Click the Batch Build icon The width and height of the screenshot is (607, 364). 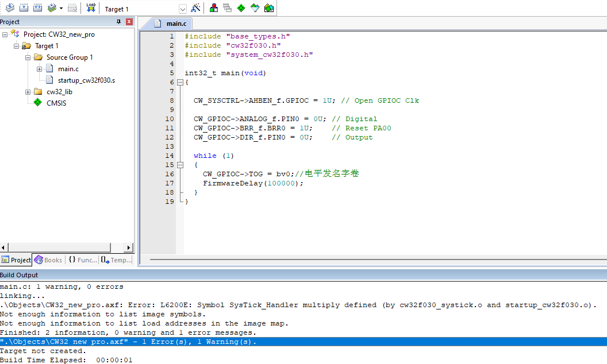point(52,7)
